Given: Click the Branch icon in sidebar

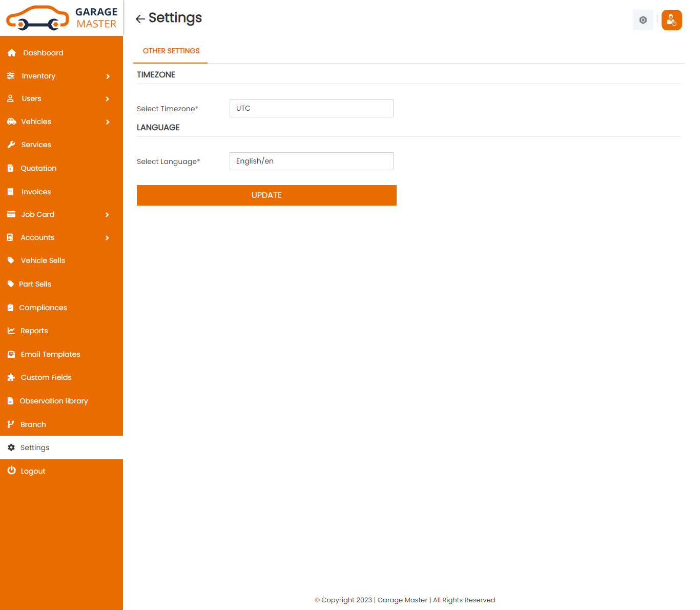Looking at the screenshot, I should click(11, 424).
